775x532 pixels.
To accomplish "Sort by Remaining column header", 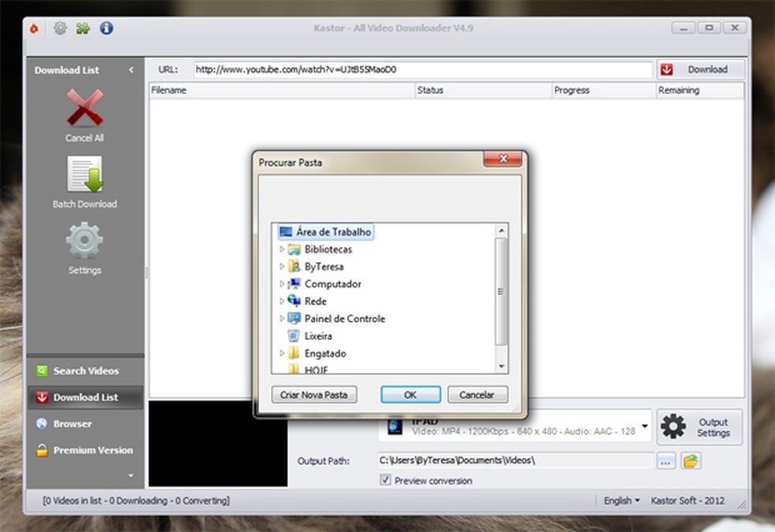I will (x=700, y=91).
